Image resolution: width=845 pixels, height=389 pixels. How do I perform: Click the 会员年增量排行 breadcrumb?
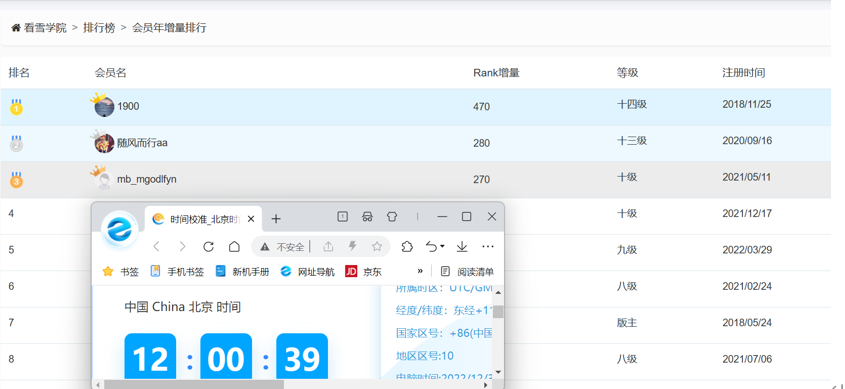click(169, 28)
